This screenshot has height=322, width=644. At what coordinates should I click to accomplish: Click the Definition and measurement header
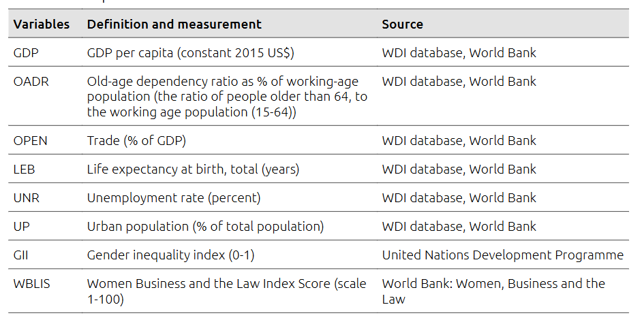[x=174, y=25]
